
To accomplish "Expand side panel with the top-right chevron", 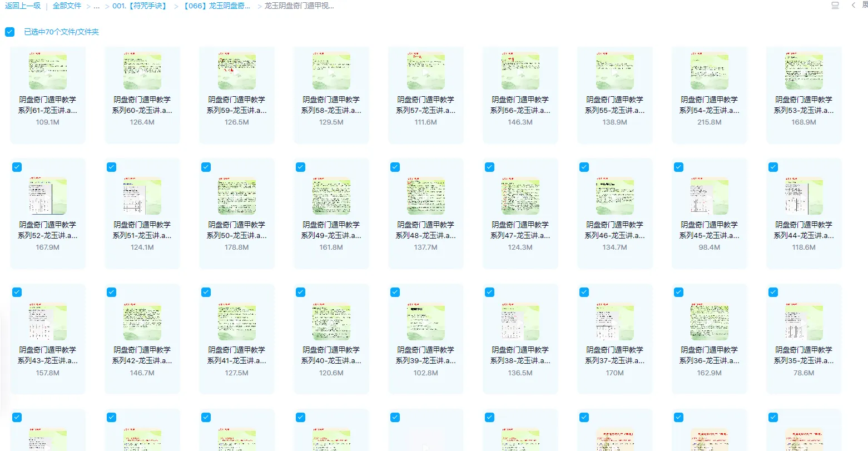I will pos(854,5).
